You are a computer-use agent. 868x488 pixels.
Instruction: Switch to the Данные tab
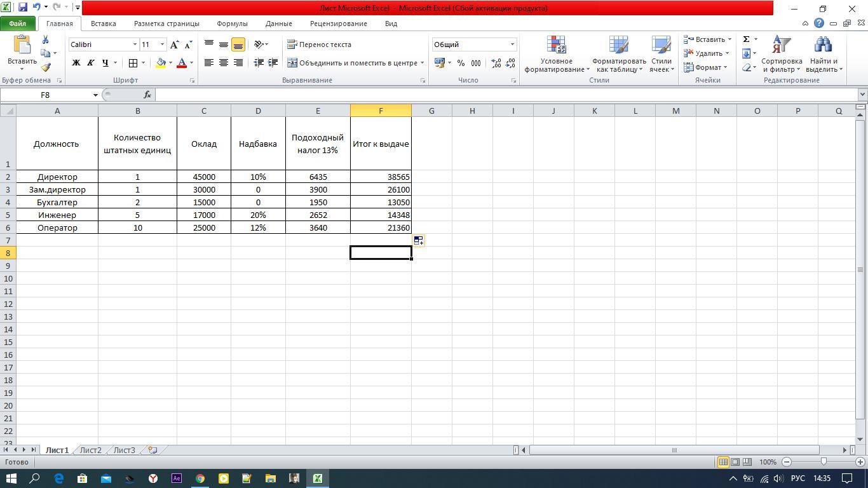pyautogui.click(x=279, y=24)
